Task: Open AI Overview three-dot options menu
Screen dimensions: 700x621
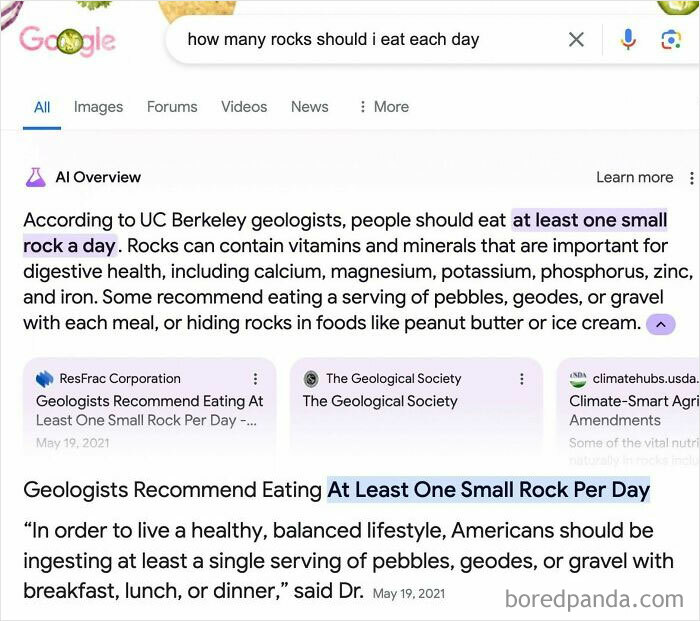Action: click(691, 178)
